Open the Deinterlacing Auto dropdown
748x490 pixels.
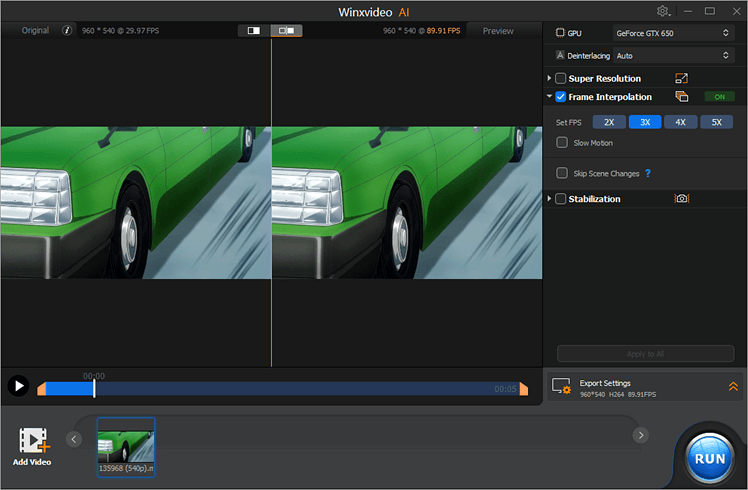(674, 56)
